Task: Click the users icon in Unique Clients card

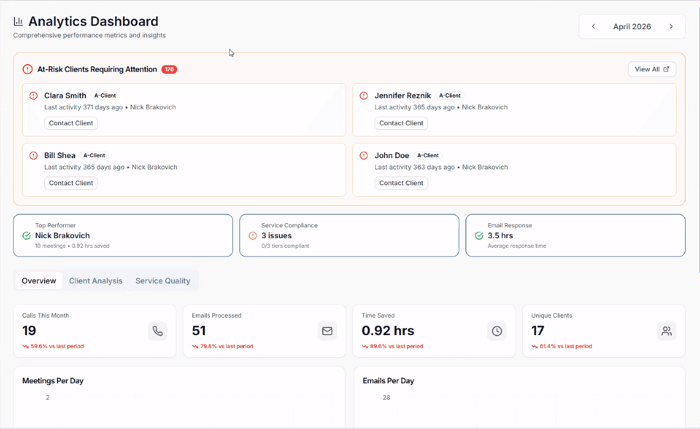Action: 667,331
